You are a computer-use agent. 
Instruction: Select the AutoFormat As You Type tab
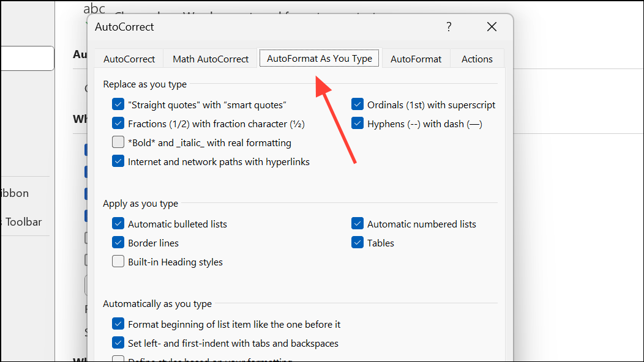[318, 58]
